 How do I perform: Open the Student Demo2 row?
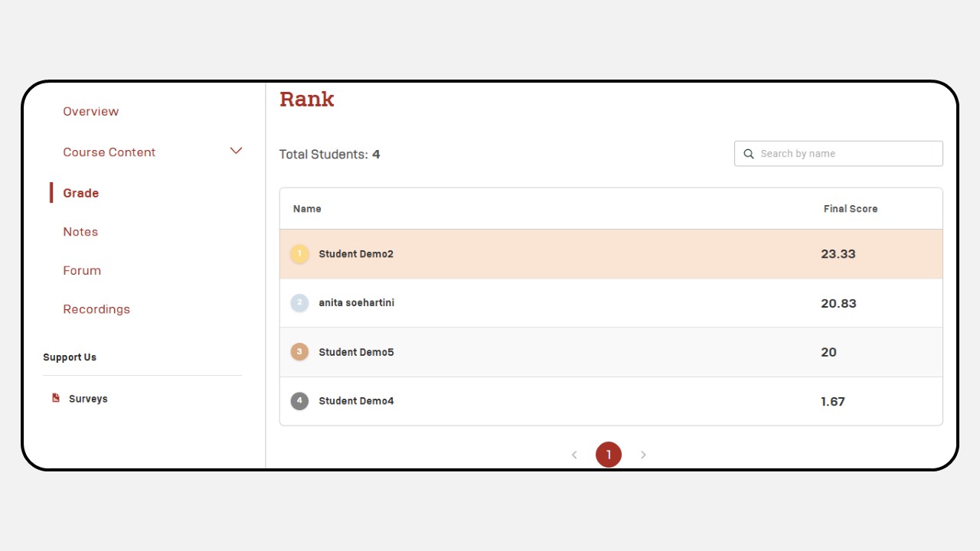click(611, 254)
